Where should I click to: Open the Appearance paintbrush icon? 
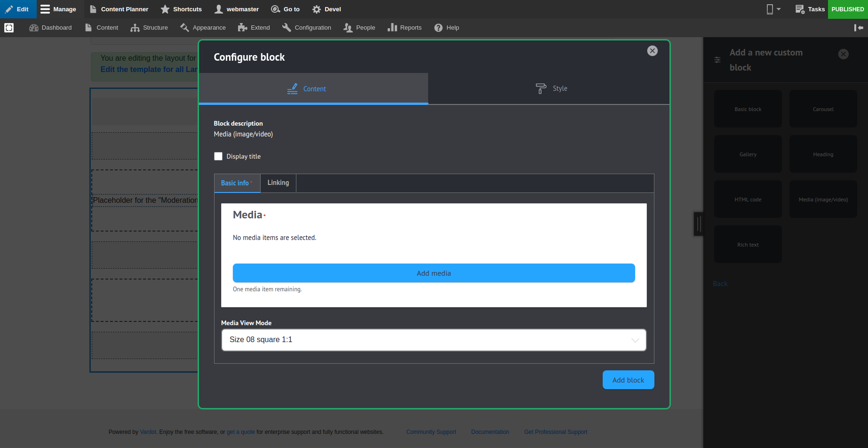click(185, 27)
